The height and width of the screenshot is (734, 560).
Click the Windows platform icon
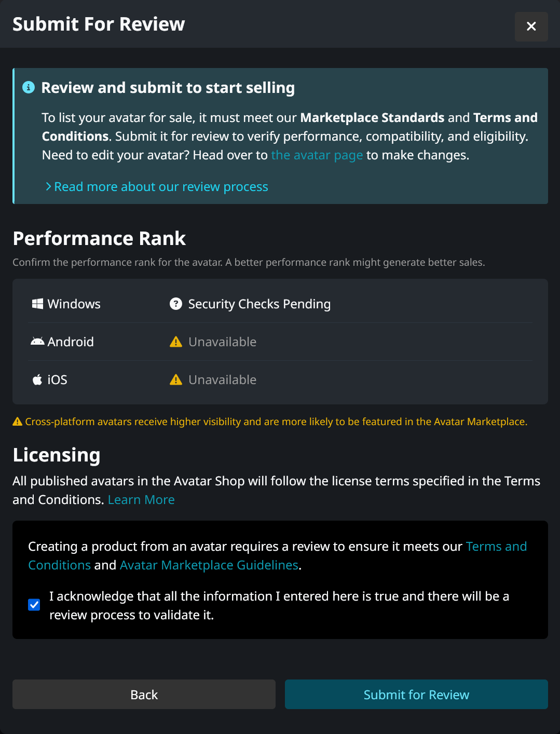coord(37,304)
